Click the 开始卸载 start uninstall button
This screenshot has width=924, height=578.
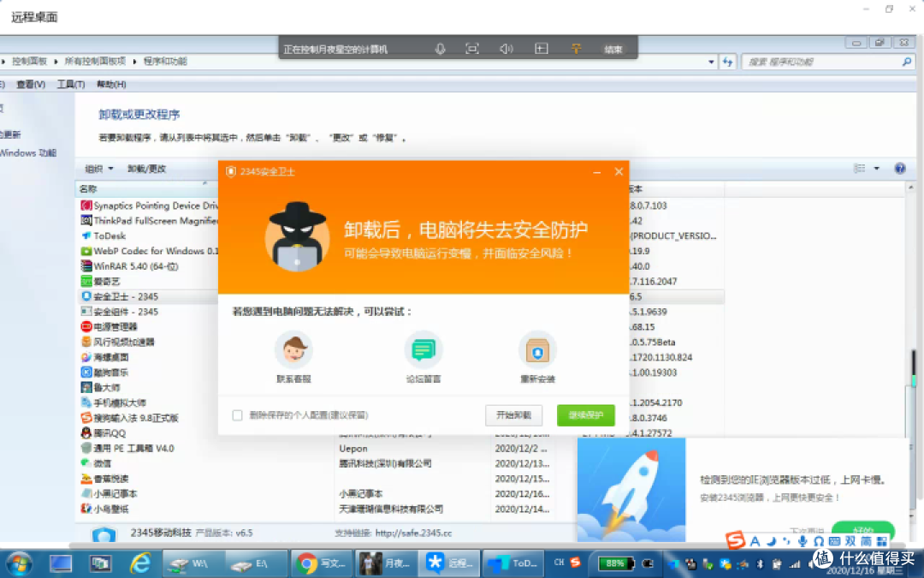pyautogui.click(x=513, y=415)
